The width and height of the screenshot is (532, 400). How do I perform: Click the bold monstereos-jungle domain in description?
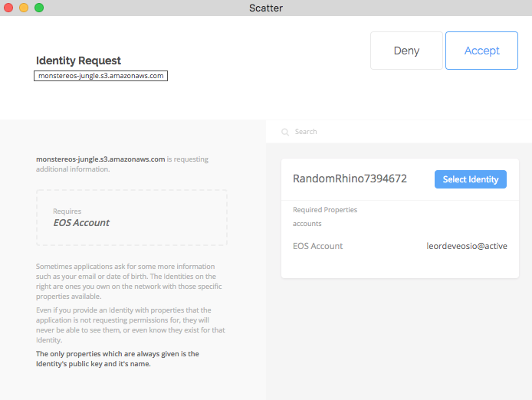pyautogui.click(x=100, y=159)
